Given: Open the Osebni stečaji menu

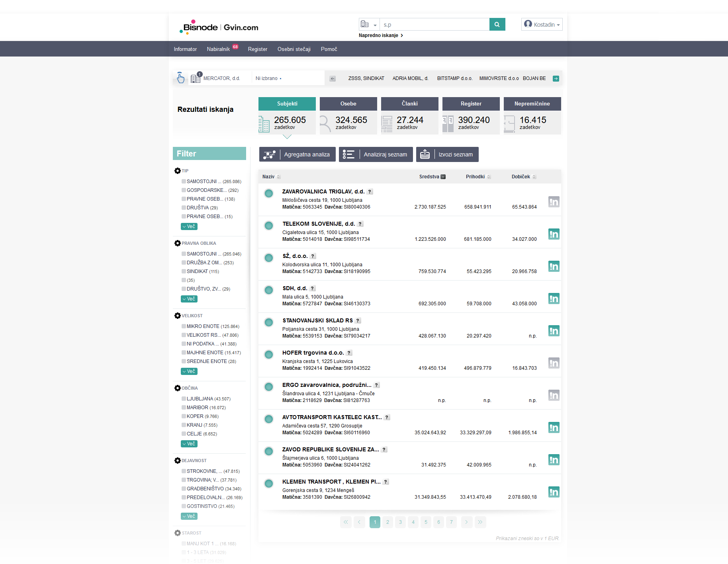Looking at the screenshot, I should pyautogui.click(x=294, y=49).
